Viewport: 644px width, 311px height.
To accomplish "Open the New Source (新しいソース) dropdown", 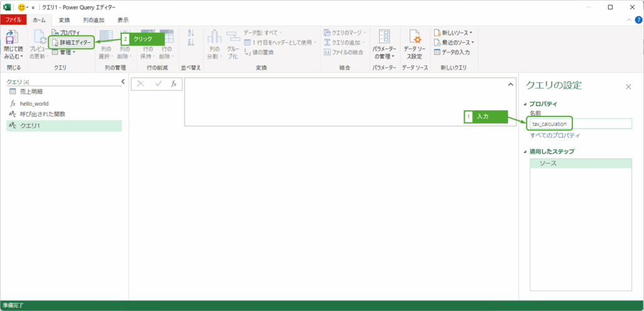I will coord(453,32).
